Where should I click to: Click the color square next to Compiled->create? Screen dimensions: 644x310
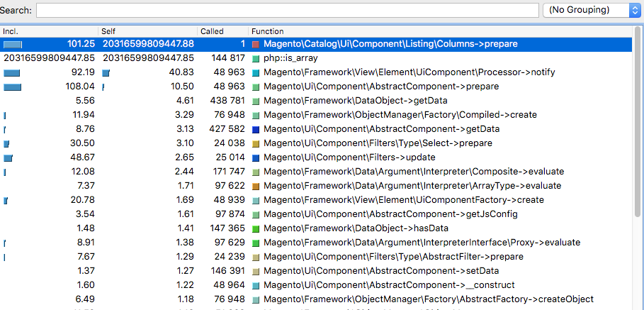(256, 115)
